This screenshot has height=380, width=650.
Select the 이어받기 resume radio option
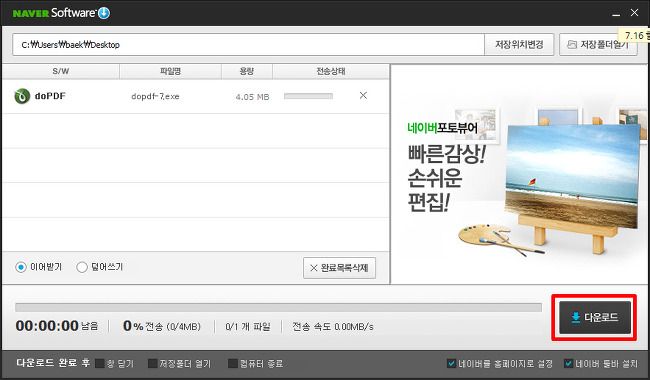pyautogui.click(x=20, y=267)
